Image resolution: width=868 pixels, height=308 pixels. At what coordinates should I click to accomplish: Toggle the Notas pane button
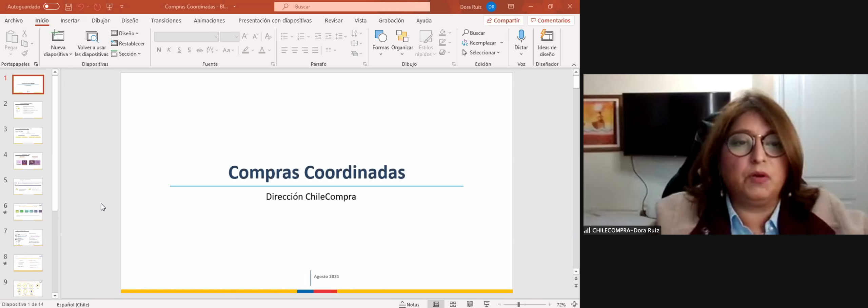409,304
